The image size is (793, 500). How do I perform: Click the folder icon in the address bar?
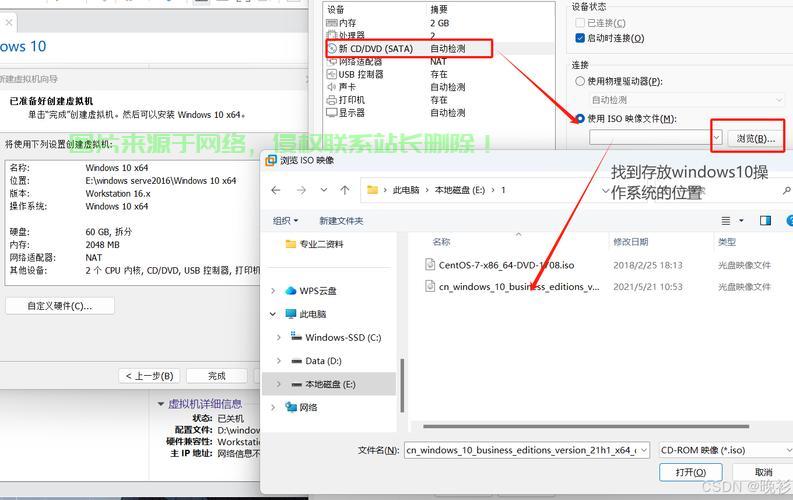coord(373,190)
